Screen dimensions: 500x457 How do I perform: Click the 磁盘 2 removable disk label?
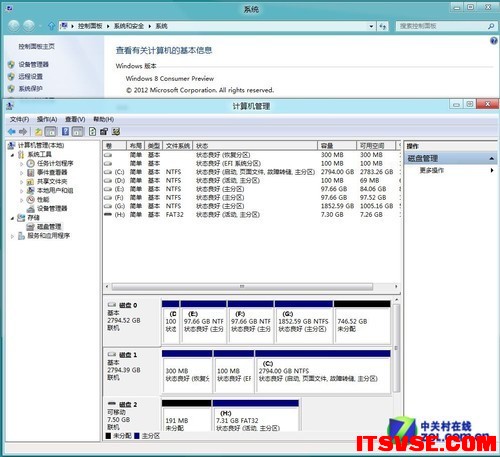click(x=128, y=405)
